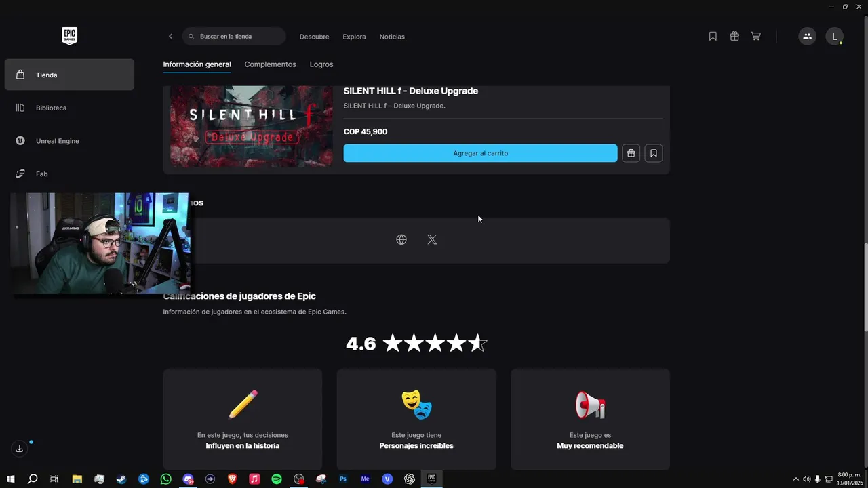Open the shopping cart icon
868x488 pixels.
click(755, 37)
